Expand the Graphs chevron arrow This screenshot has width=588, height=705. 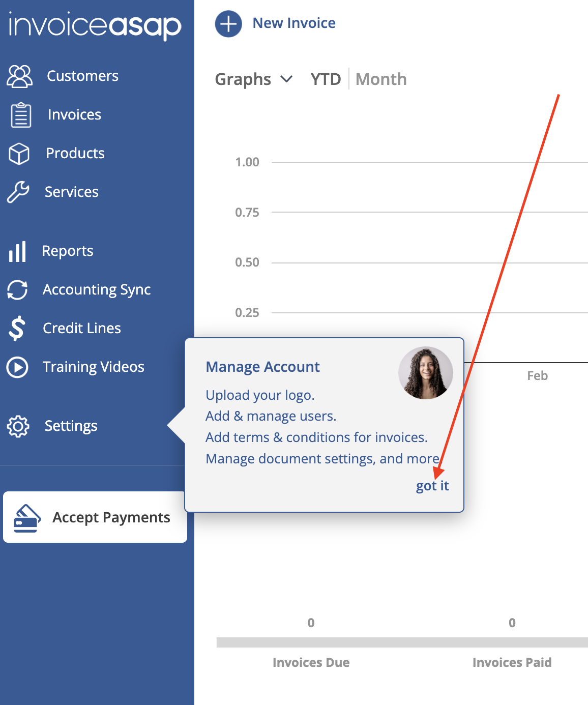tap(287, 79)
